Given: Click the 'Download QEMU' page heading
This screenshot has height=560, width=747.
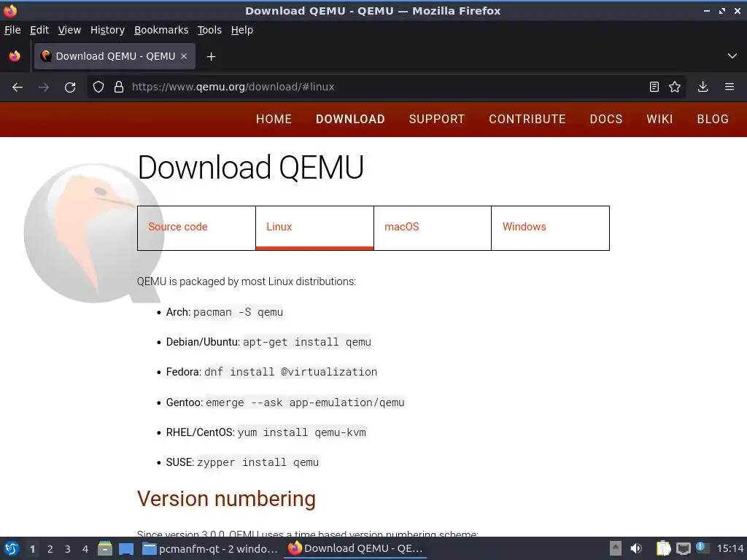Looking at the screenshot, I should (x=251, y=167).
